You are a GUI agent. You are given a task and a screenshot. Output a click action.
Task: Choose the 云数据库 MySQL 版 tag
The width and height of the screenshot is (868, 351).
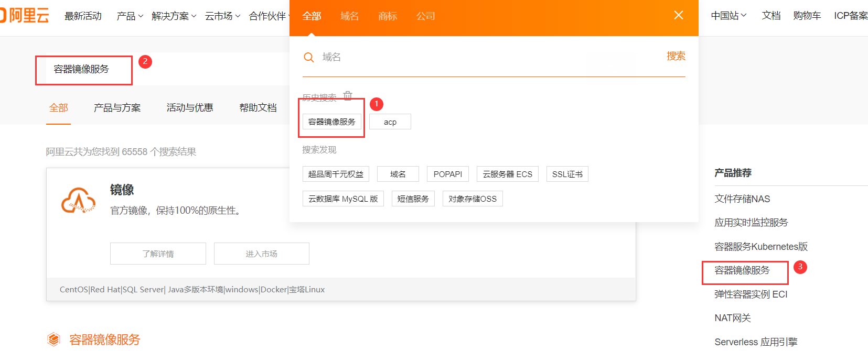click(343, 199)
